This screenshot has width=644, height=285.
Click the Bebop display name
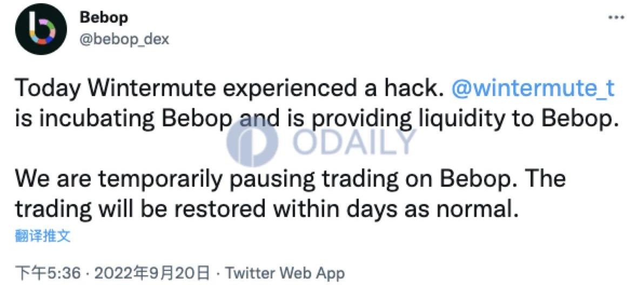click(x=104, y=17)
